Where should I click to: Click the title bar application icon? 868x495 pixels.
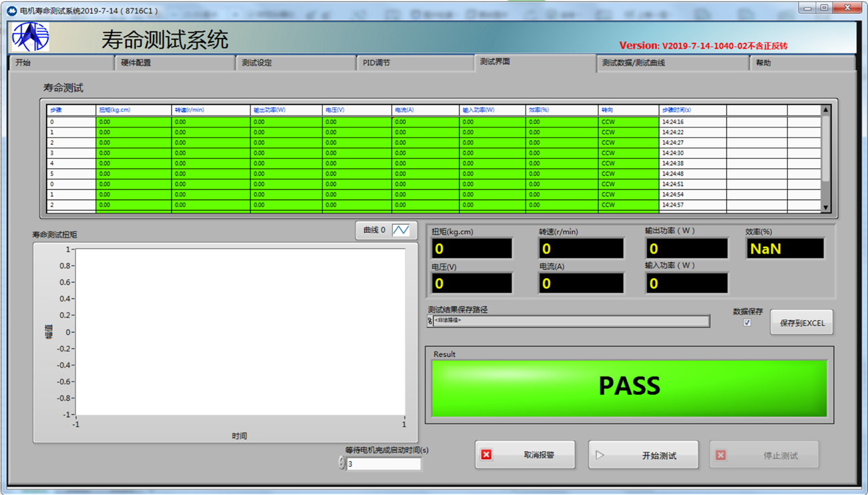tap(11, 11)
